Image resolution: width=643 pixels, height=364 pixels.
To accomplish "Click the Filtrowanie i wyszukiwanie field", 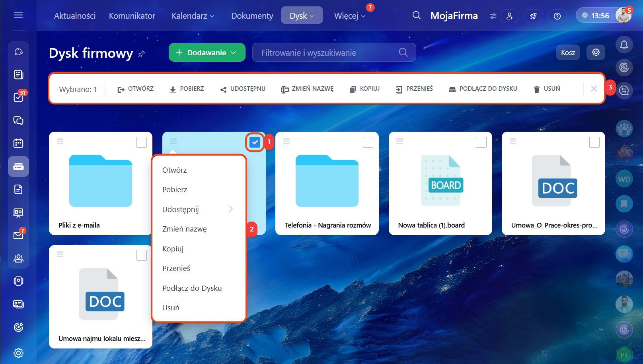I will click(326, 53).
